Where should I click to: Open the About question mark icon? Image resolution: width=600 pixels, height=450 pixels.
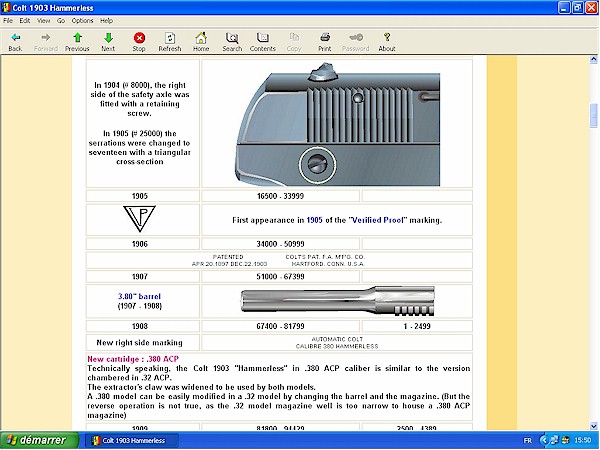pos(387,38)
